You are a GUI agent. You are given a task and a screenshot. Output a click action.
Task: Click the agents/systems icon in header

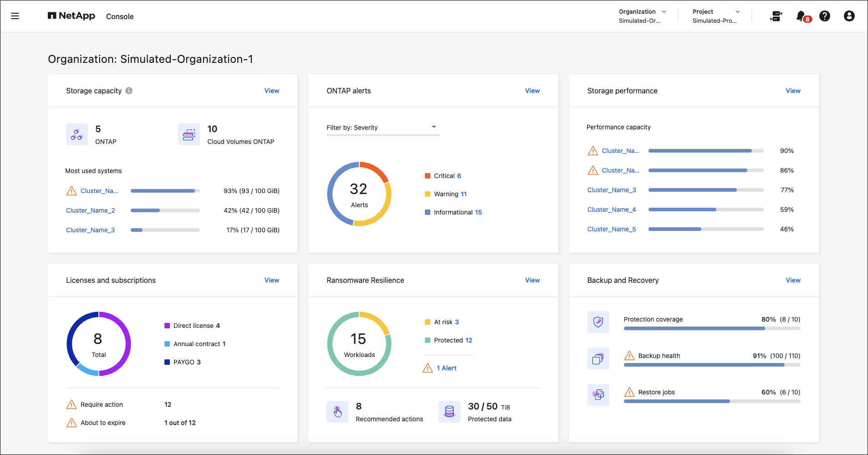776,16
